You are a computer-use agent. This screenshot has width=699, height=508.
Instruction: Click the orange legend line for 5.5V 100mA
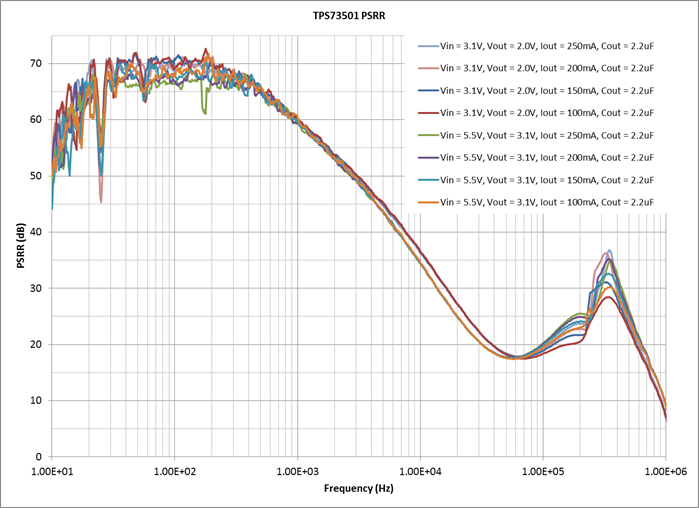tap(428, 202)
